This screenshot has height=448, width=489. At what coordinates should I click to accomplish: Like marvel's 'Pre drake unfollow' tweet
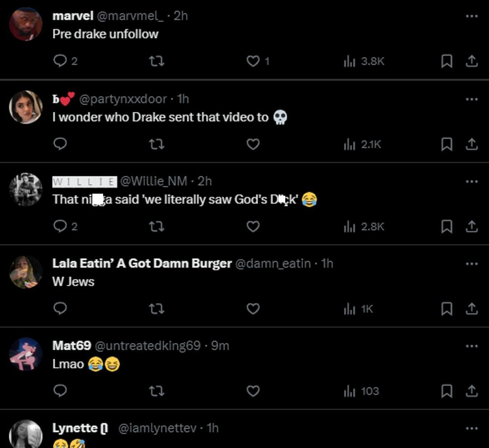coord(253,61)
